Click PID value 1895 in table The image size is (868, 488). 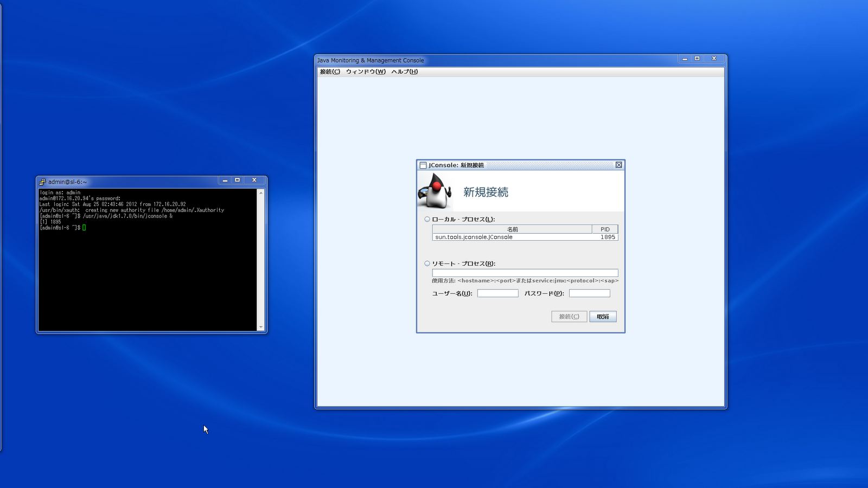point(608,237)
